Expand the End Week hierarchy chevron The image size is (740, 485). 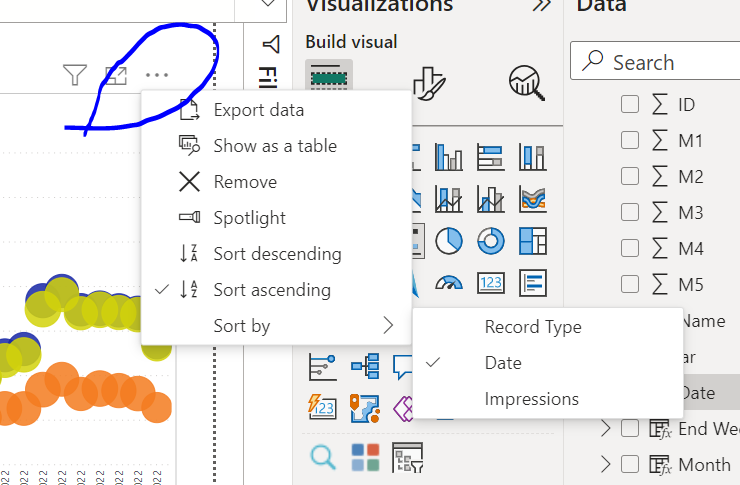click(606, 428)
